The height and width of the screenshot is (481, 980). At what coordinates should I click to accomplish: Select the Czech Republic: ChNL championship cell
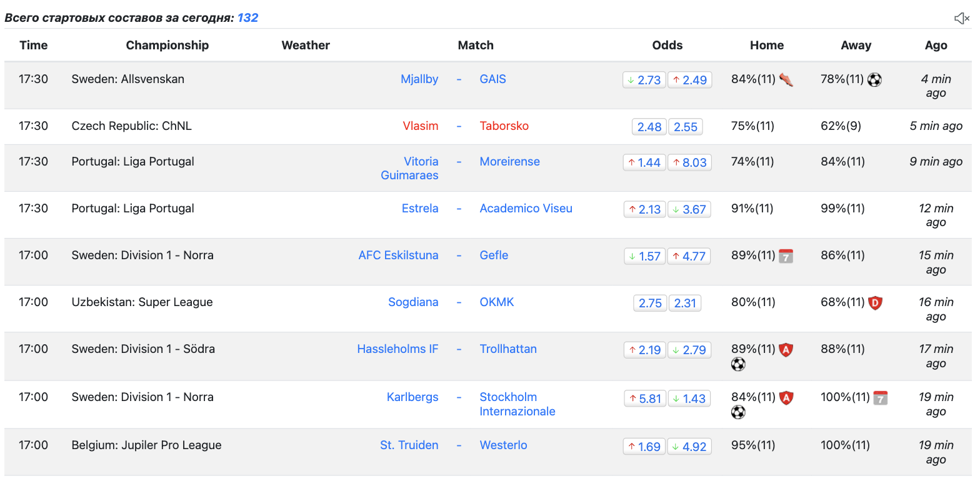pyautogui.click(x=132, y=126)
